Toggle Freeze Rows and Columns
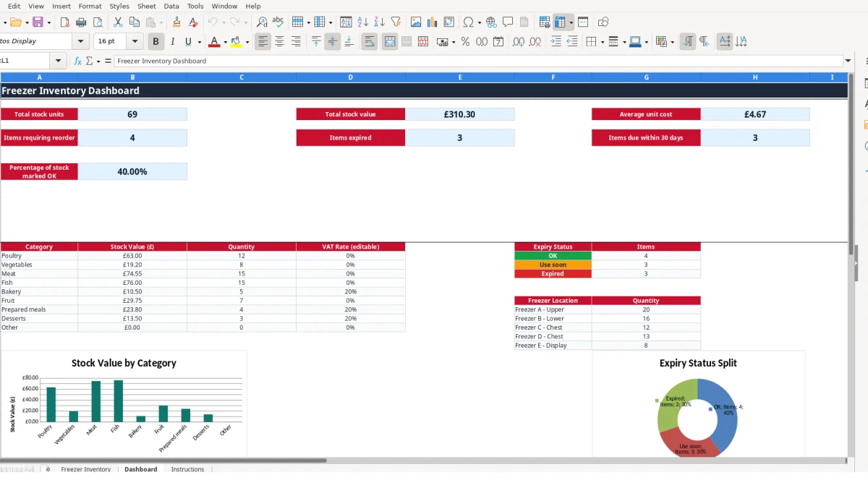The image size is (868, 488). point(560,22)
